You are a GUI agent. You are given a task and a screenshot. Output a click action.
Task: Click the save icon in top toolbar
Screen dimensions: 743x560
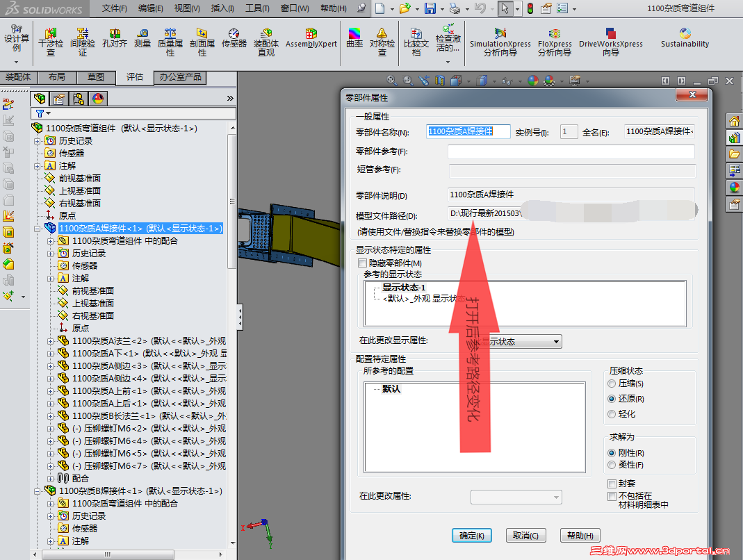pyautogui.click(x=430, y=8)
